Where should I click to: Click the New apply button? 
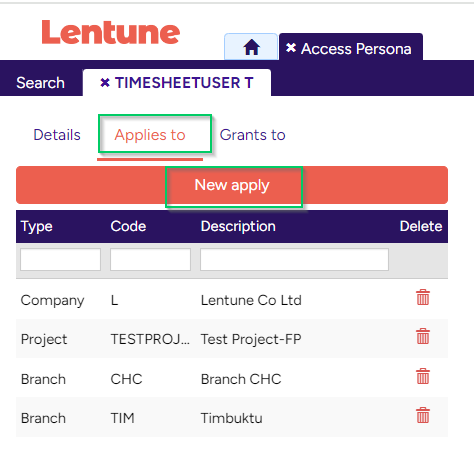coord(232,185)
